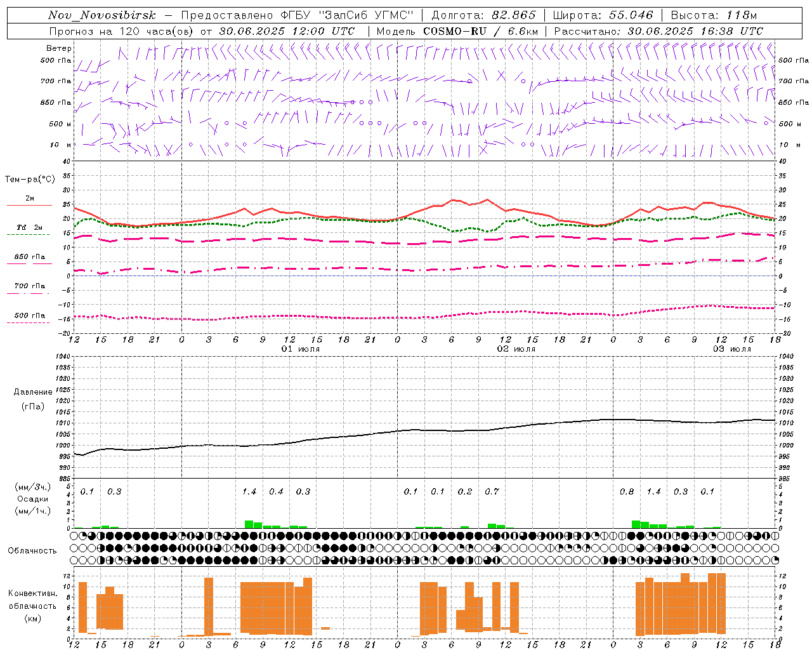Click the (мм/3ч.) precipitation unit label
Screen dimensions: 812x650
click(x=33, y=487)
